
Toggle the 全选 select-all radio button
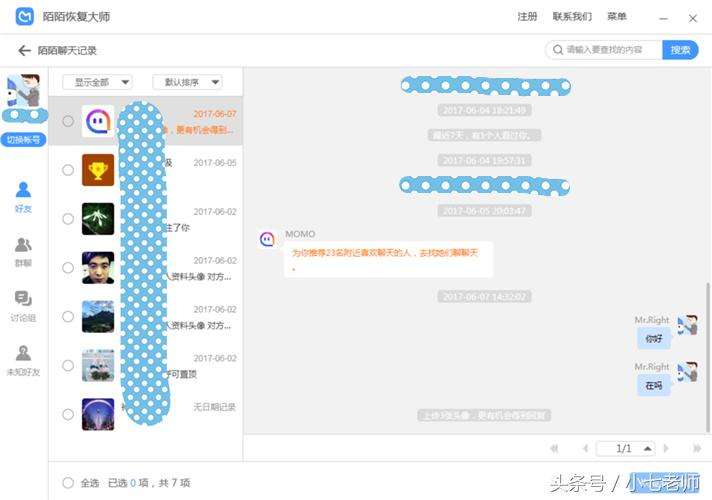(68, 483)
